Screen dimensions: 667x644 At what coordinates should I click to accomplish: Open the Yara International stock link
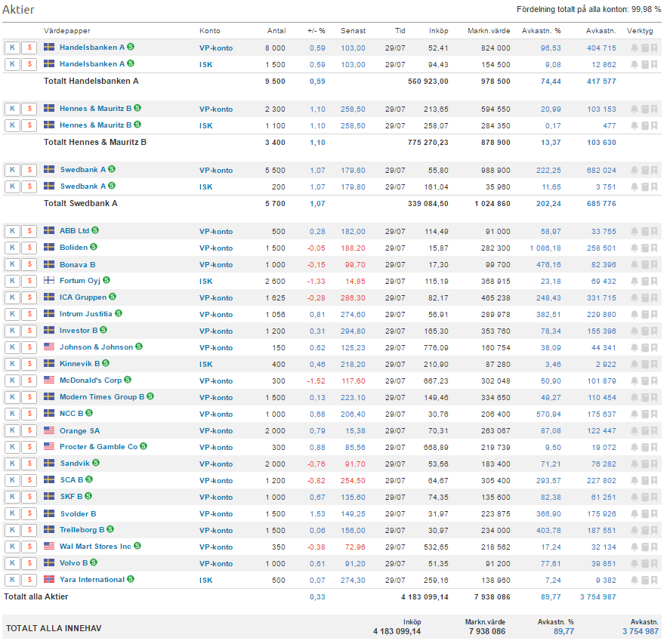[x=92, y=579]
